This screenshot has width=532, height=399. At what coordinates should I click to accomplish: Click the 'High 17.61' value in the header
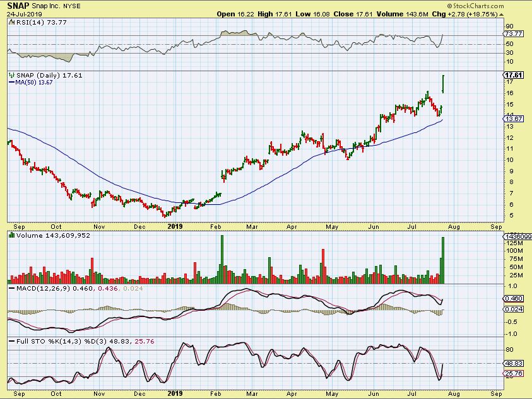pyautogui.click(x=275, y=14)
